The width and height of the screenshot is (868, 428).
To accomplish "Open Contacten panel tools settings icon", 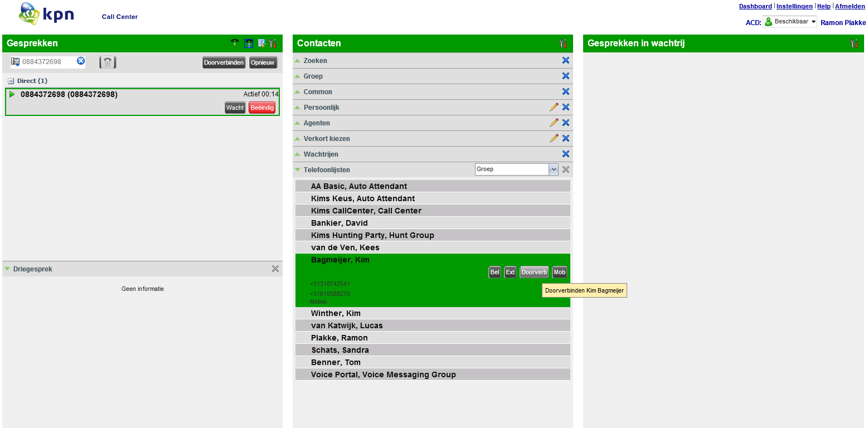I will (563, 43).
